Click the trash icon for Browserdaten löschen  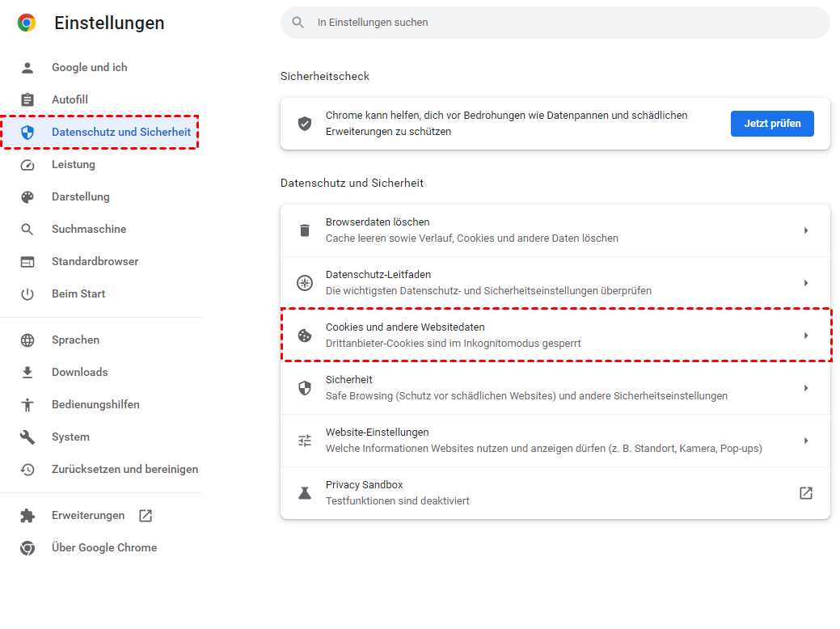[305, 230]
